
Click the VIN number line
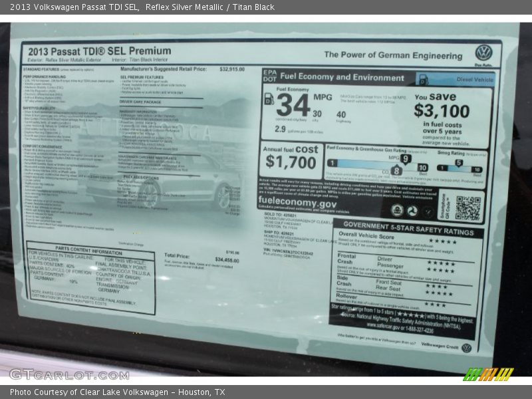(x=288, y=252)
